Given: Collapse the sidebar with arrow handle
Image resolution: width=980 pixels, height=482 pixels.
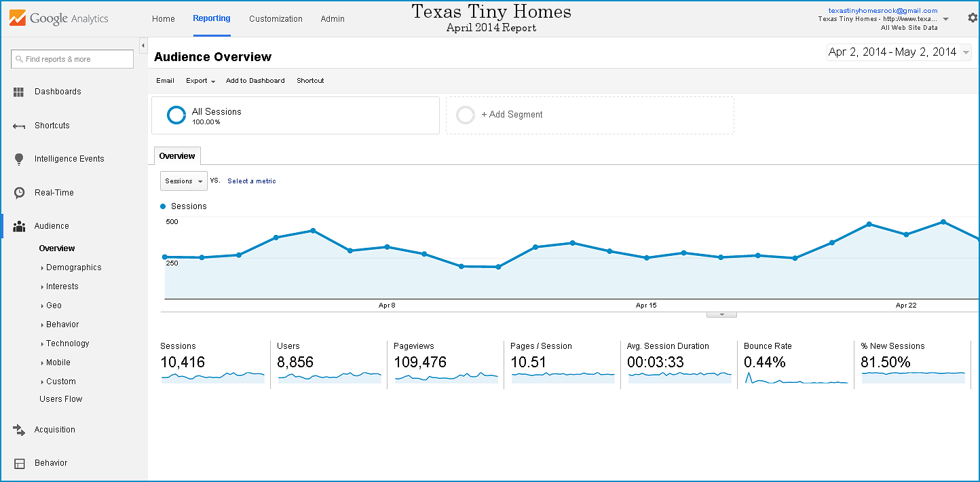Looking at the screenshot, I should point(143,45).
